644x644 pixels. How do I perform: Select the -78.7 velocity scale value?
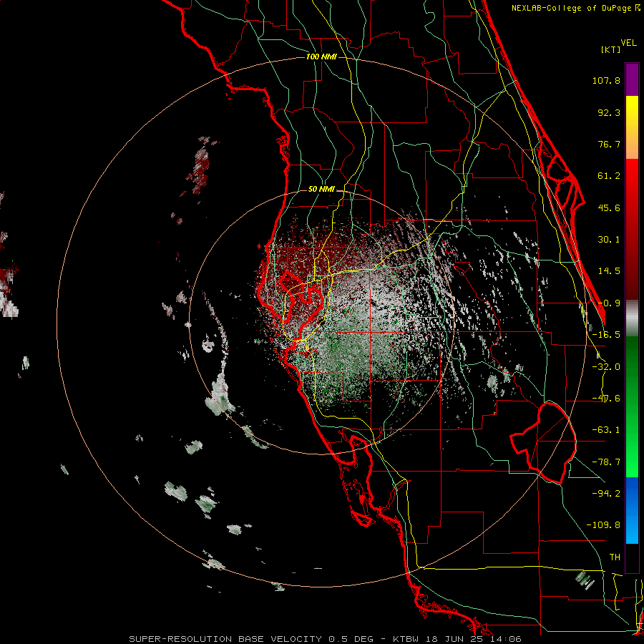coord(606,462)
